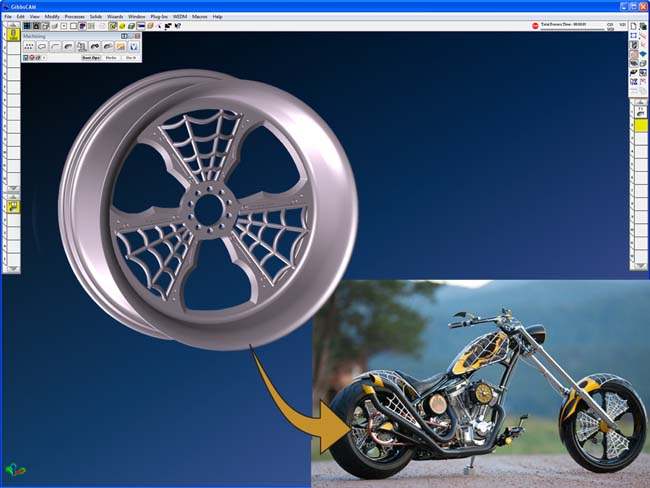Click the render view icon in right palette
This screenshot has height=488, width=650.
[x=643, y=73]
